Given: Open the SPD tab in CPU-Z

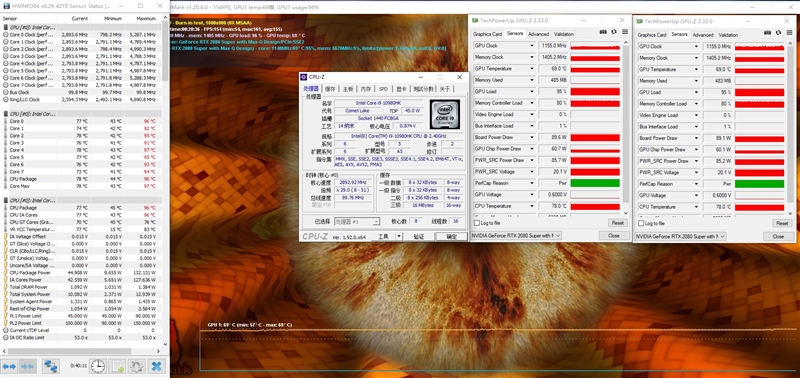Looking at the screenshot, I should click(x=383, y=89).
